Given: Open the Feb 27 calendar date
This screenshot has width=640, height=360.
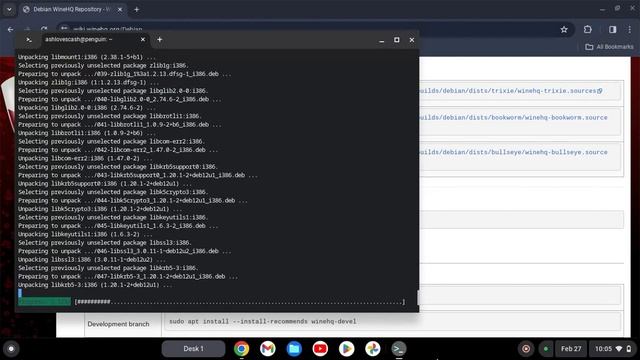Looking at the screenshot, I should pyautogui.click(x=571, y=349).
